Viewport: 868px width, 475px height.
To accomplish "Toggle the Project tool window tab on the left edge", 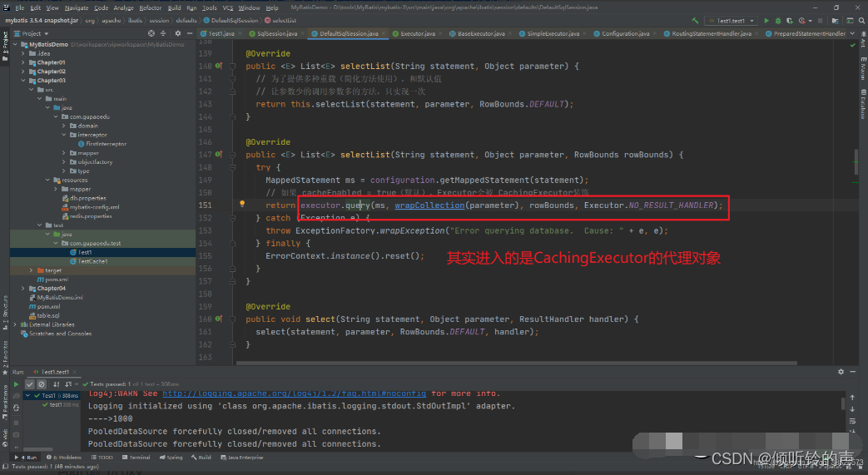I will [5, 46].
